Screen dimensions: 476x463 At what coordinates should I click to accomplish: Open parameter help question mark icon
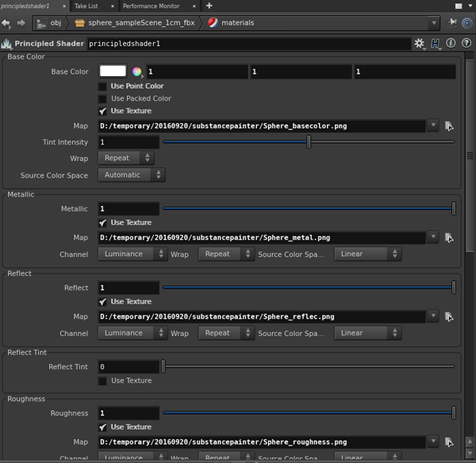click(466, 44)
